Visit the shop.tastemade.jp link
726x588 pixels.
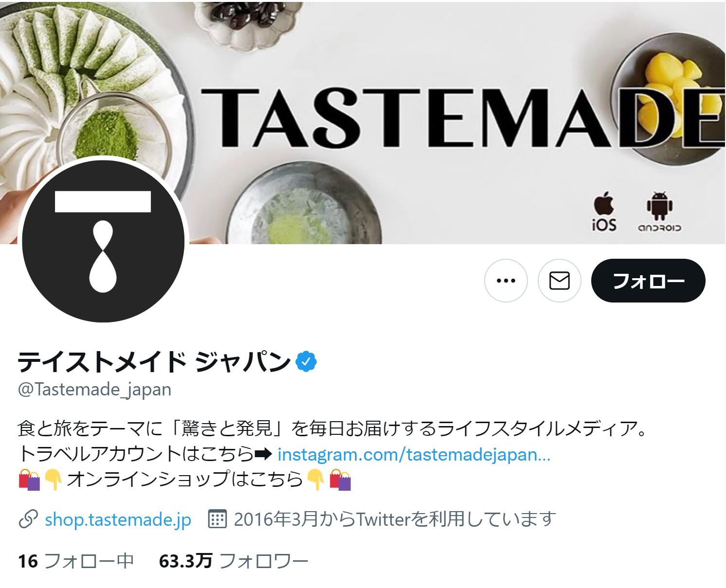pyautogui.click(x=118, y=519)
